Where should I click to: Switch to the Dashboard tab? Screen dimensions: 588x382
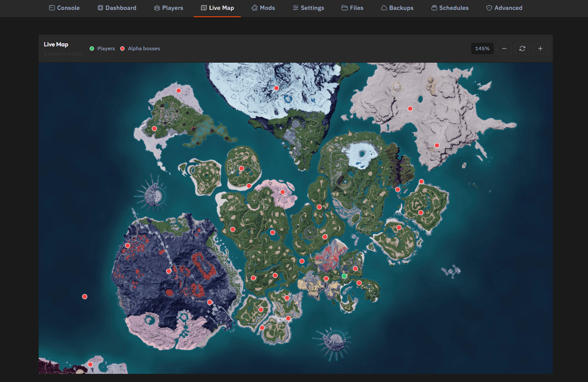[x=117, y=8]
